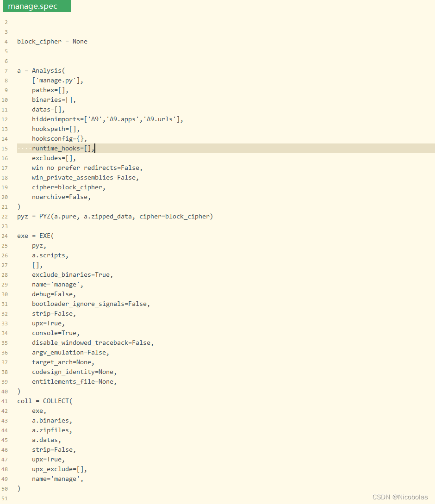Click "upx=True," on line 47
This screenshot has width=435, height=504.
tap(48, 459)
